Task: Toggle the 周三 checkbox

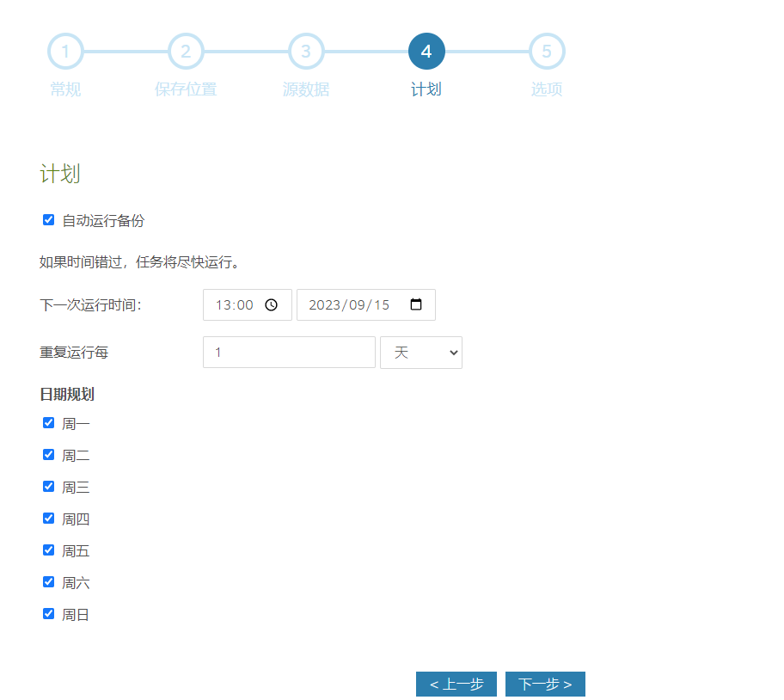Action: coord(49,487)
